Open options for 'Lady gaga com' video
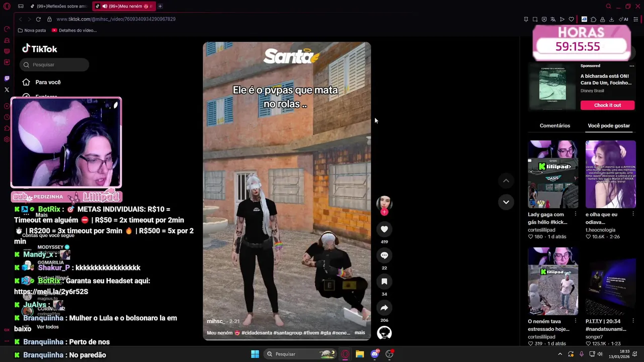The width and height of the screenshot is (644, 362). click(x=576, y=215)
